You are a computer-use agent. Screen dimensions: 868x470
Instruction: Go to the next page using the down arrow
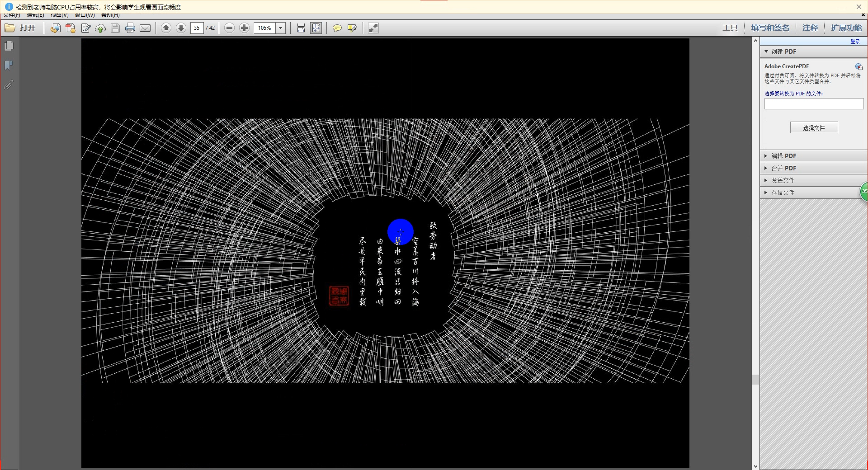181,28
